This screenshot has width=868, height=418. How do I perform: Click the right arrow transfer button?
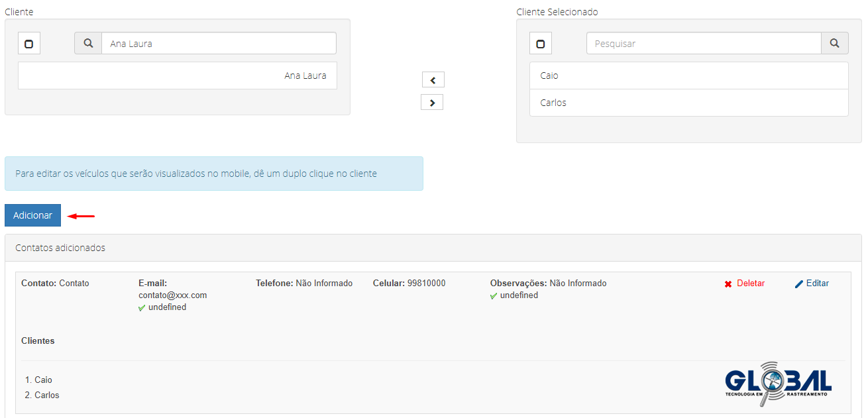432,103
